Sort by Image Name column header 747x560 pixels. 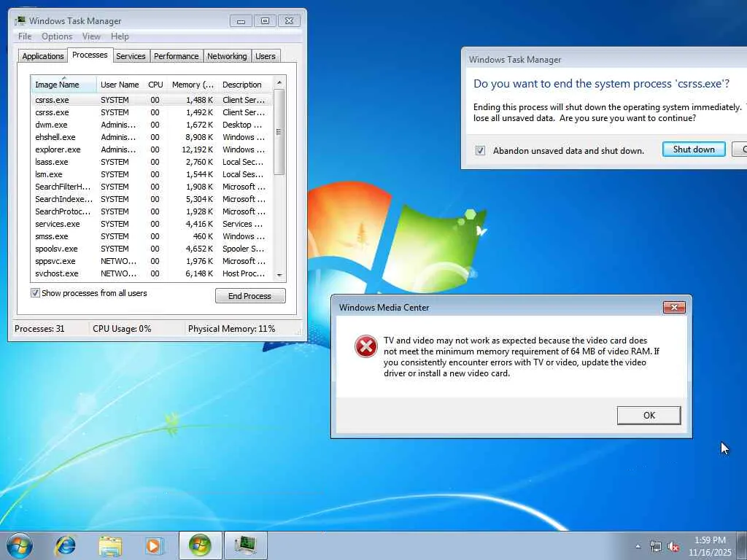(x=64, y=85)
